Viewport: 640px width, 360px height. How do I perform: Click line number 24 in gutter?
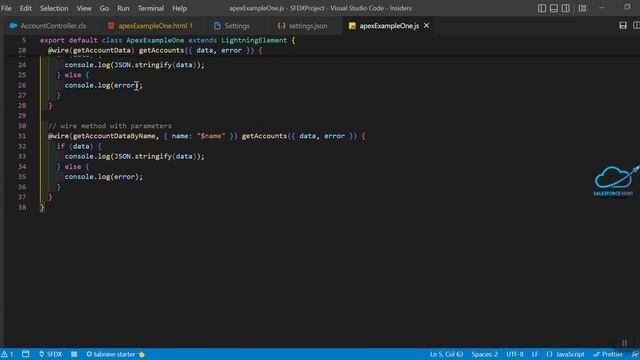[x=22, y=64]
